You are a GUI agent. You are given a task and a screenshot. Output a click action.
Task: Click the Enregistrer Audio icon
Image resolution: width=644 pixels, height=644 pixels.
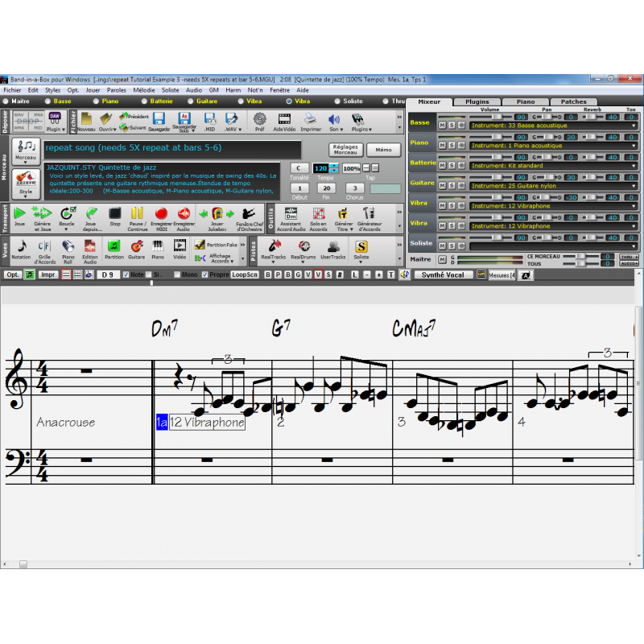184,213
